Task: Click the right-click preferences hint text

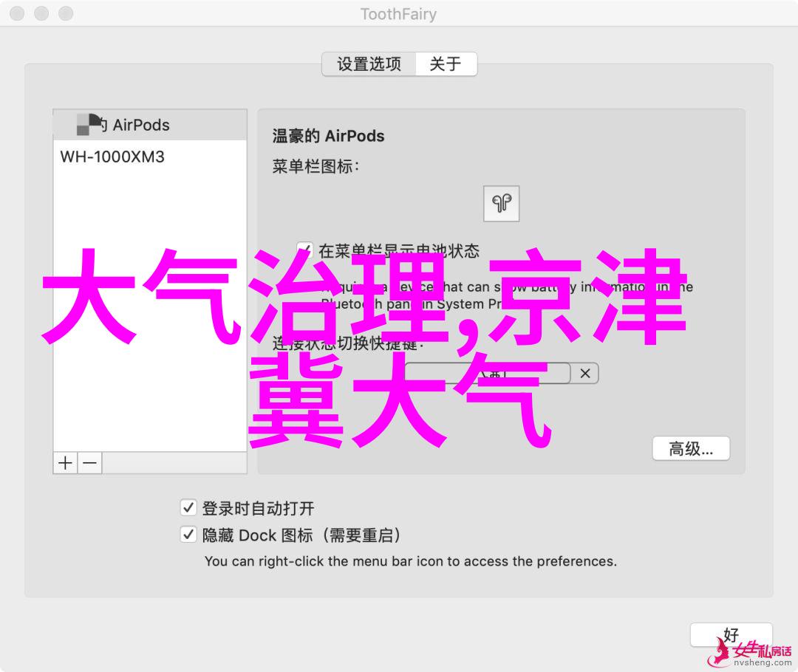Action: tap(411, 561)
